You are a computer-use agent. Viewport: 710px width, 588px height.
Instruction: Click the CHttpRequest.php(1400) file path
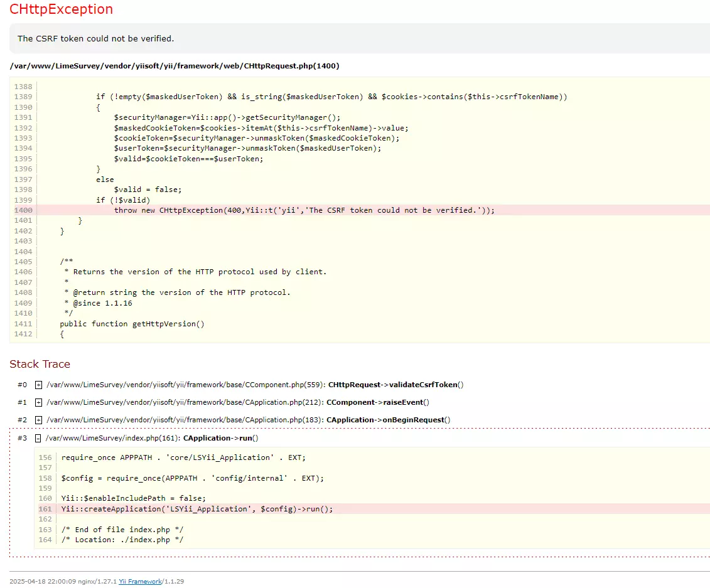coord(175,66)
